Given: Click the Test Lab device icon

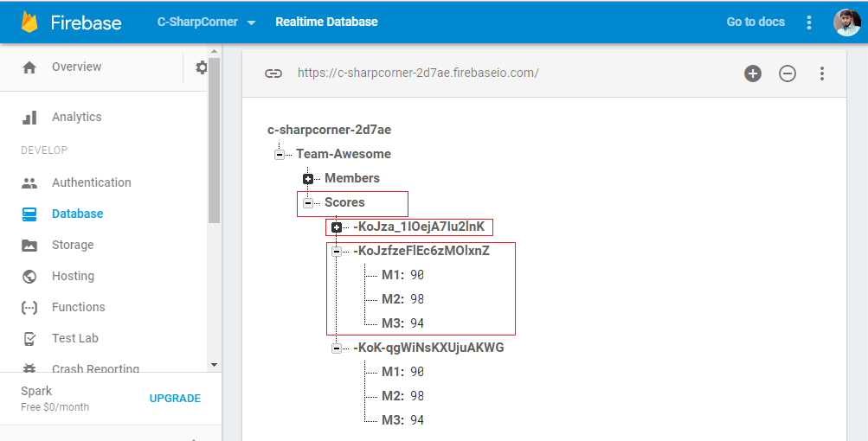Looking at the screenshot, I should click(x=29, y=339).
